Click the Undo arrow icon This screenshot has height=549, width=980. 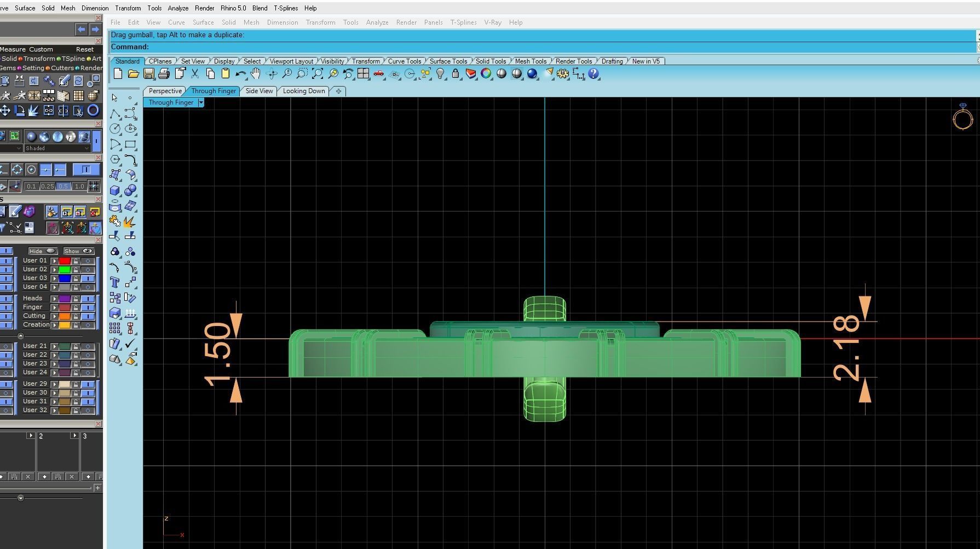[240, 74]
